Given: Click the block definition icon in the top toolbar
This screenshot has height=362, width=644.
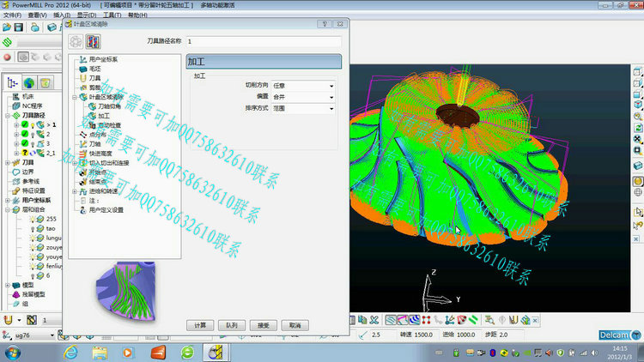Looking at the screenshot, I should tap(52, 27).
